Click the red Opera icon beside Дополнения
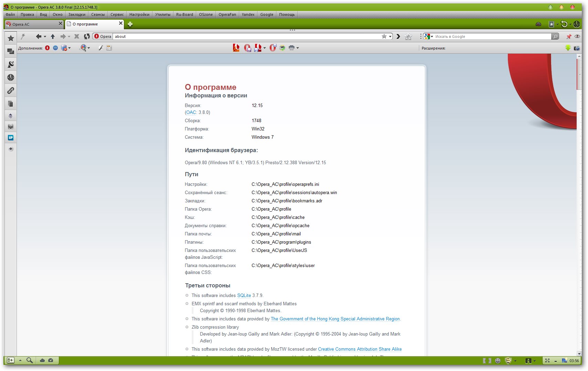 click(48, 48)
